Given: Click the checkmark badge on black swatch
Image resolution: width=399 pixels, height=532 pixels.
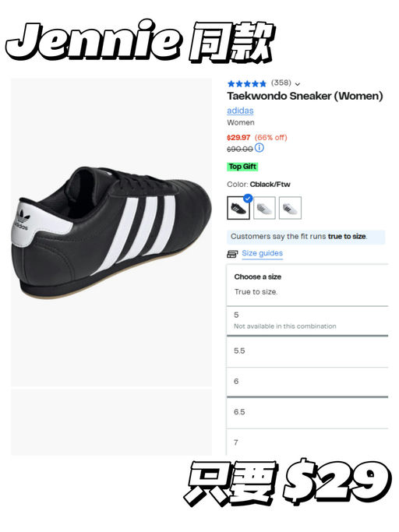Looking at the screenshot, I should [x=249, y=199].
